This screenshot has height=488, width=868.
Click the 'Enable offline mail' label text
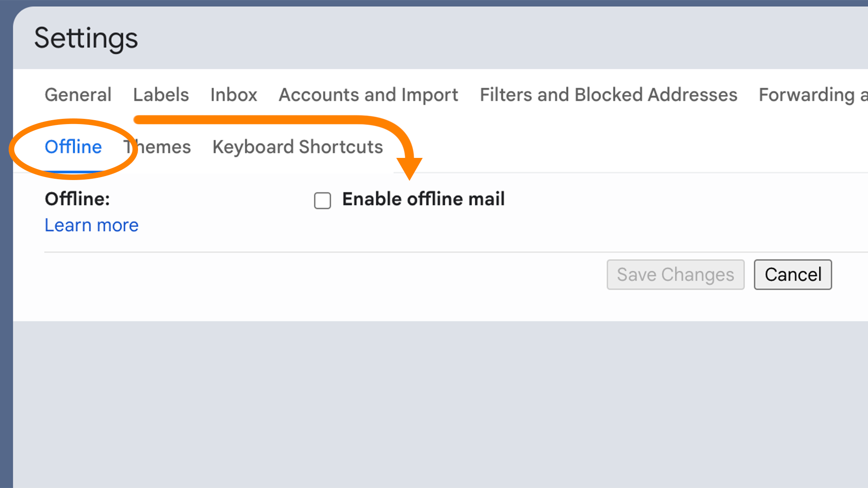point(423,199)
